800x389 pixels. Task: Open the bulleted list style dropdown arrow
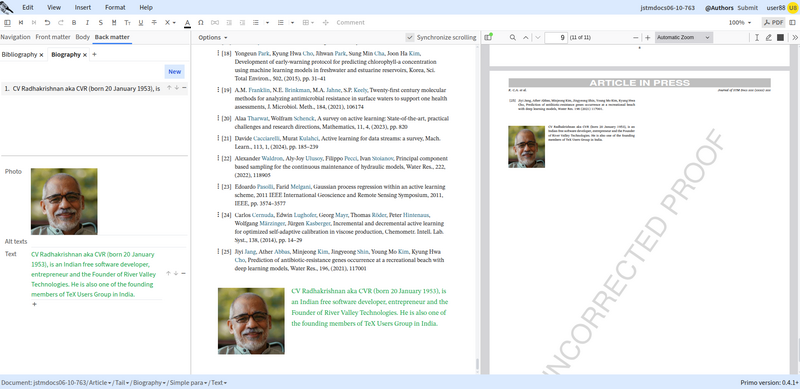267,22
